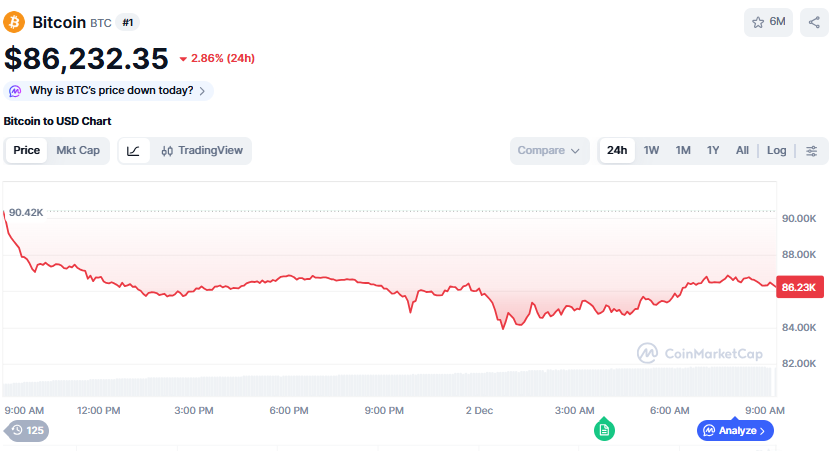840x451 pixels.
Task: Click the #1 rank badge
Action: pyautogui.click(x=127, y=22)
